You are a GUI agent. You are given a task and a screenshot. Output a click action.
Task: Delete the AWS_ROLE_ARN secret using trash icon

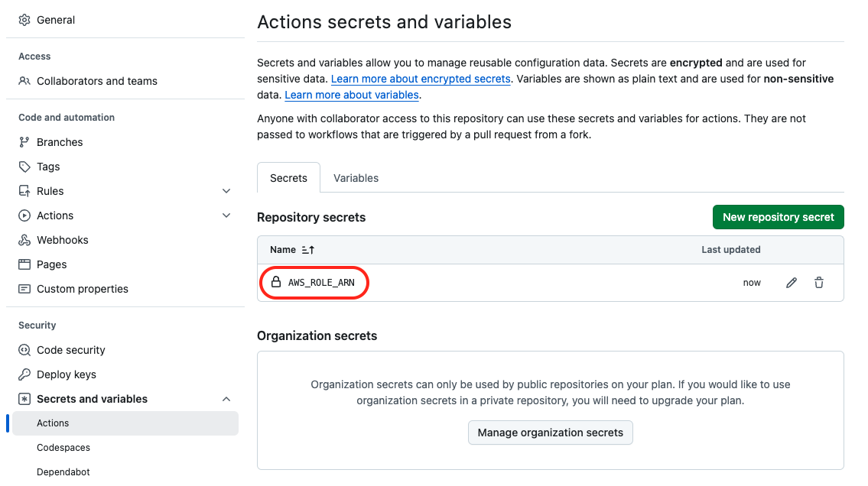[x=819, y=282]
